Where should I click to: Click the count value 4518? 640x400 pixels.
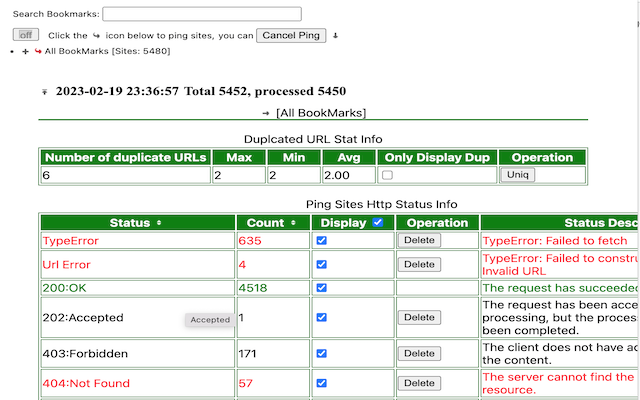(x=253, y=288)
